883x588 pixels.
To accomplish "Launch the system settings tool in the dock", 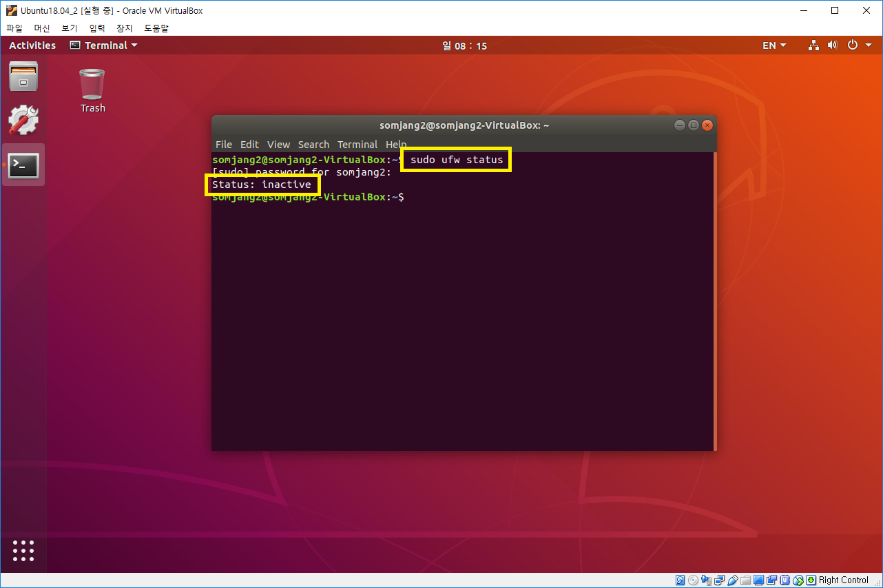I will (23, 120).
